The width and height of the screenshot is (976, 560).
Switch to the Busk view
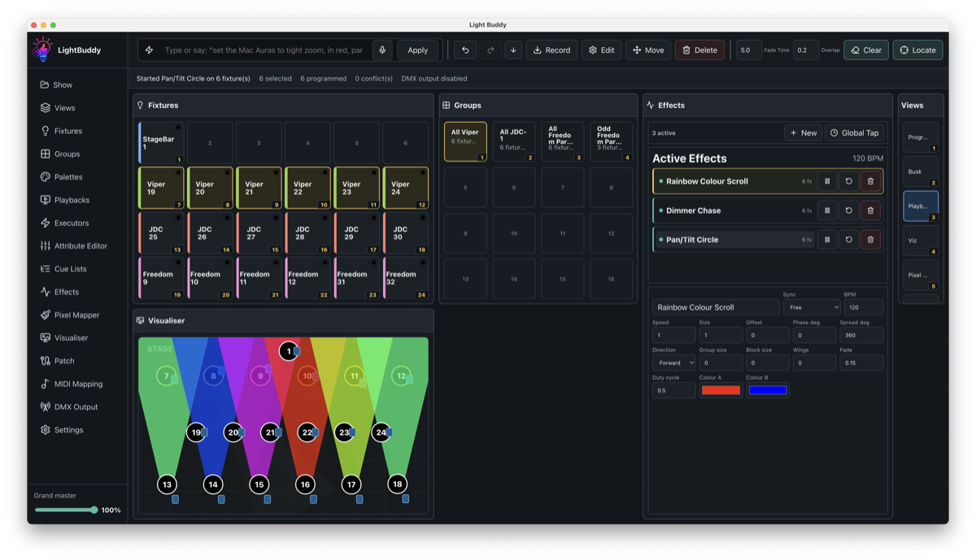(x=921, y=171)
